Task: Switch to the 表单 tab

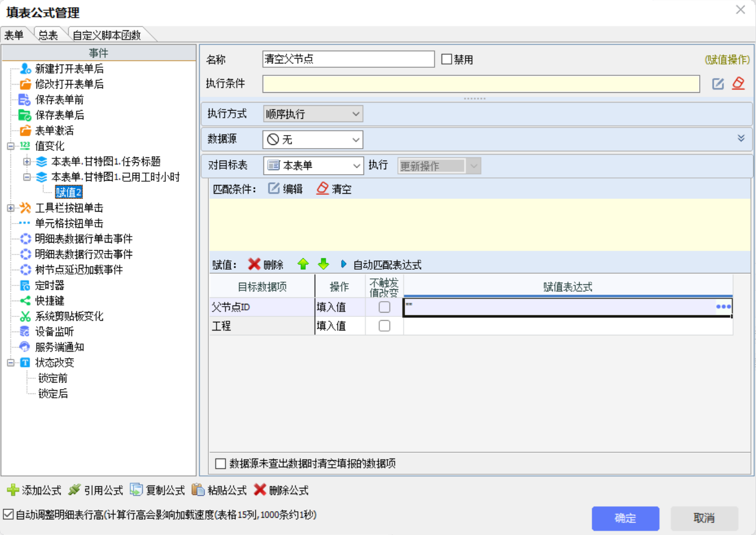Action: [x=14, y=35]
